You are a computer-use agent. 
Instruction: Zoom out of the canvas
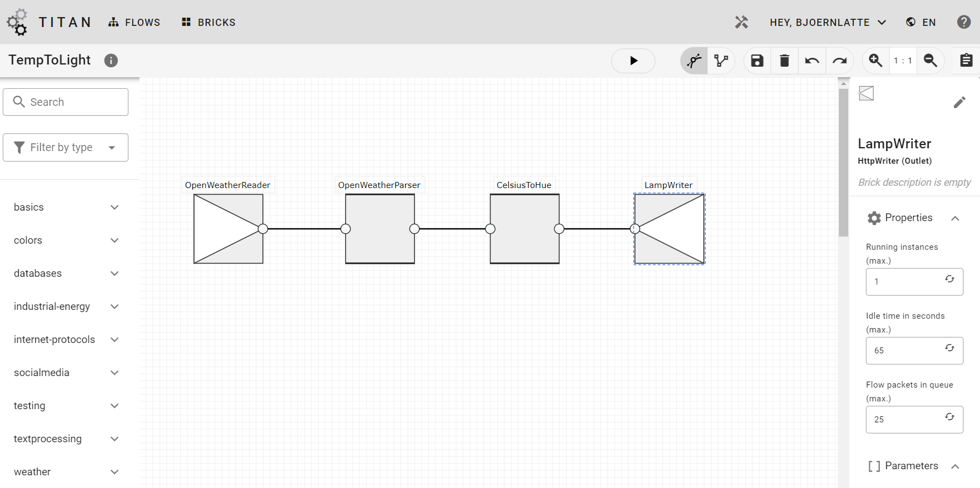click(930, 61)
